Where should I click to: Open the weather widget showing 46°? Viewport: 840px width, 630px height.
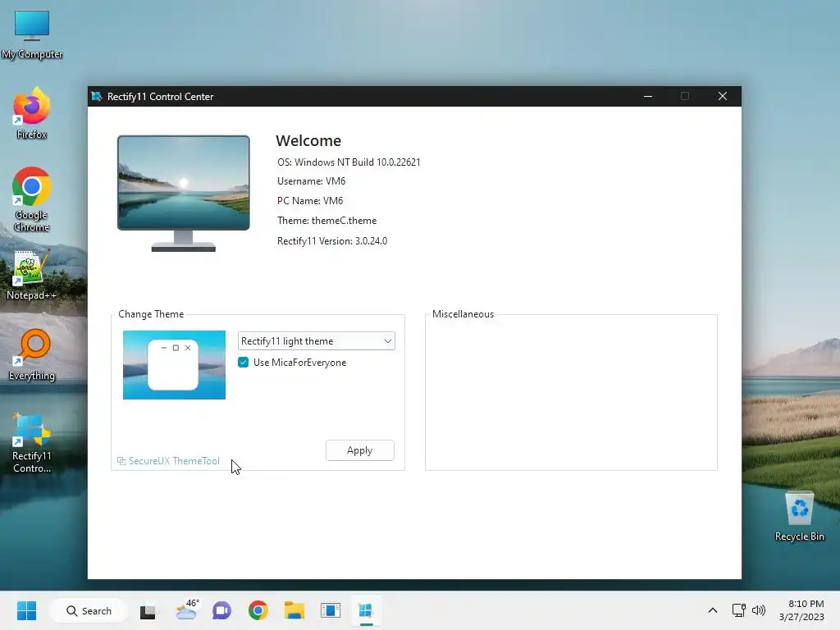(x=186, y=609)
